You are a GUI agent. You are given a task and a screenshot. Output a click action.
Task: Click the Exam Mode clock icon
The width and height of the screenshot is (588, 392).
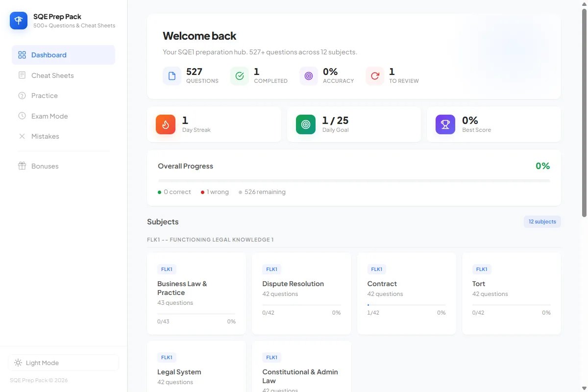click(x=22, y=116)
